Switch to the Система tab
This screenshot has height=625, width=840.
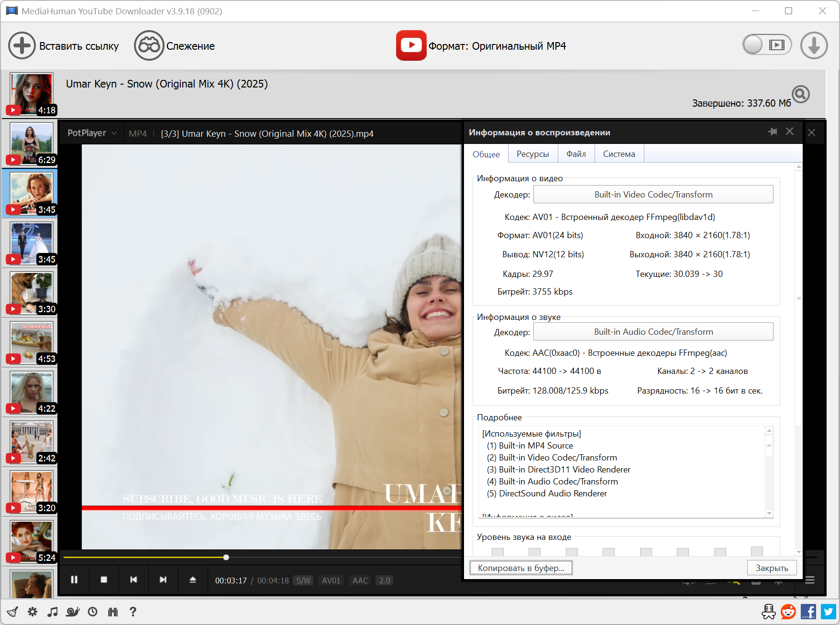pos(619,154)
